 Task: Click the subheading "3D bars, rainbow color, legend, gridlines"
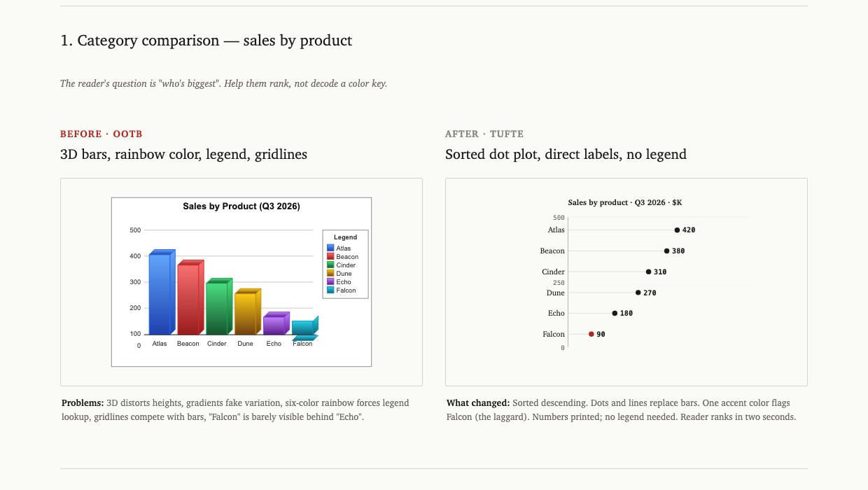click(183, 154)
